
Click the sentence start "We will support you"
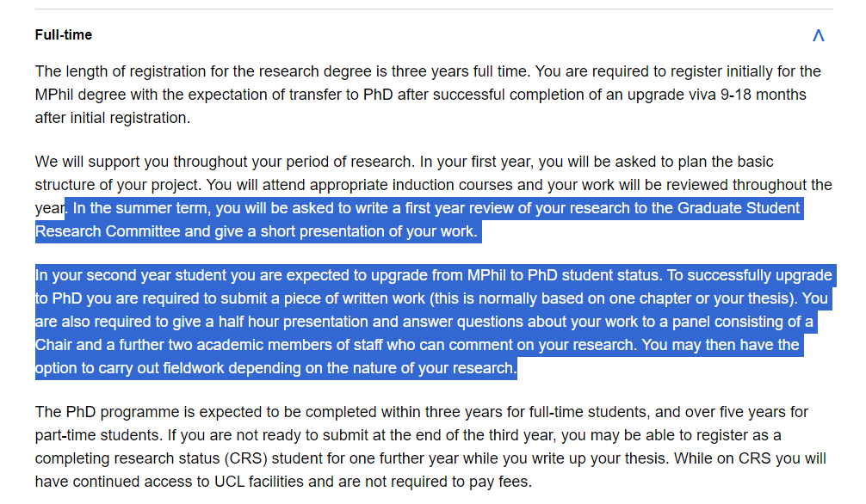tap(102, 162)
